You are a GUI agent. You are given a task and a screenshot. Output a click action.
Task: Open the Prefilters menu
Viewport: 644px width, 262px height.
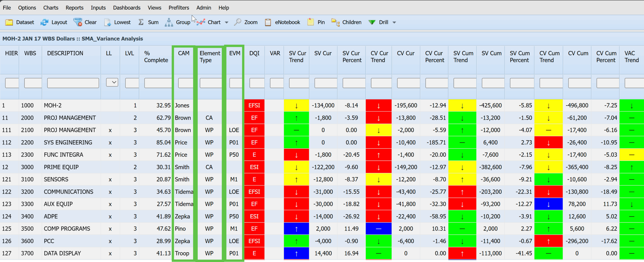179,8
